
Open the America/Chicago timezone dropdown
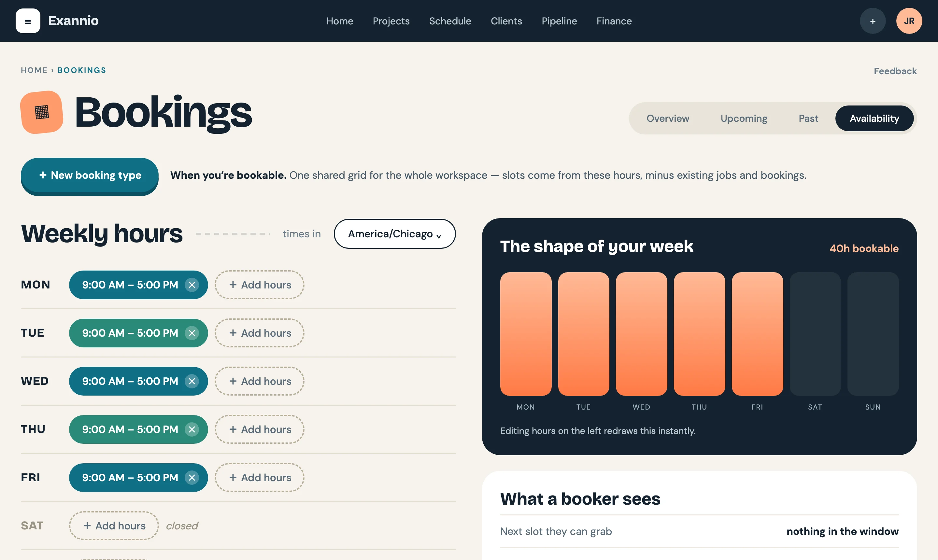tap(394, 234)
